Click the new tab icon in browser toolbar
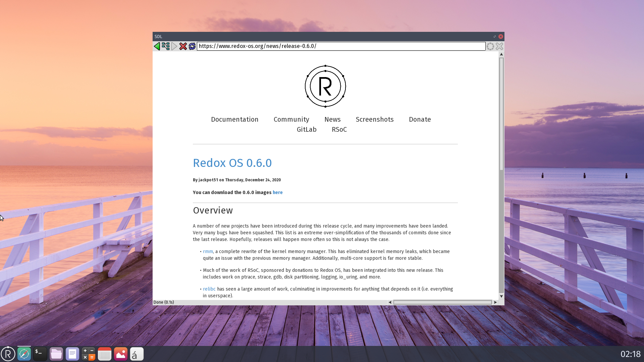This screenshot has width=644, height=362. click(166, 46)
